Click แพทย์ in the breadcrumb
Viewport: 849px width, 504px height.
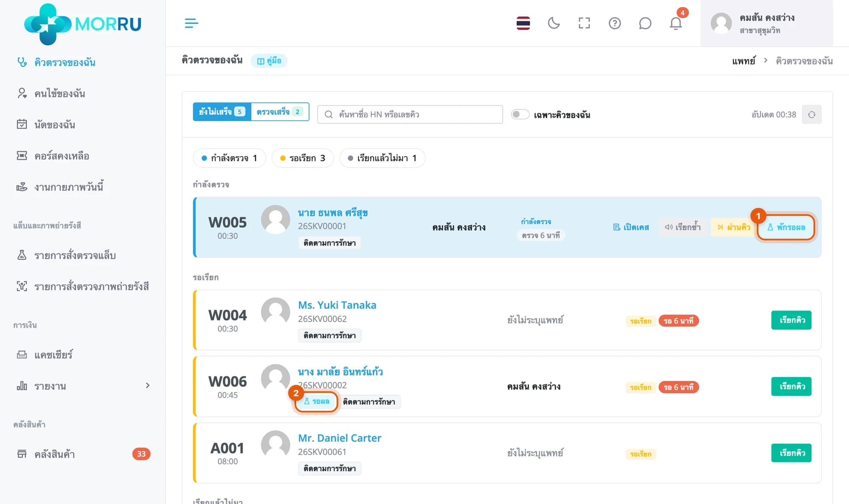point(744,61)
